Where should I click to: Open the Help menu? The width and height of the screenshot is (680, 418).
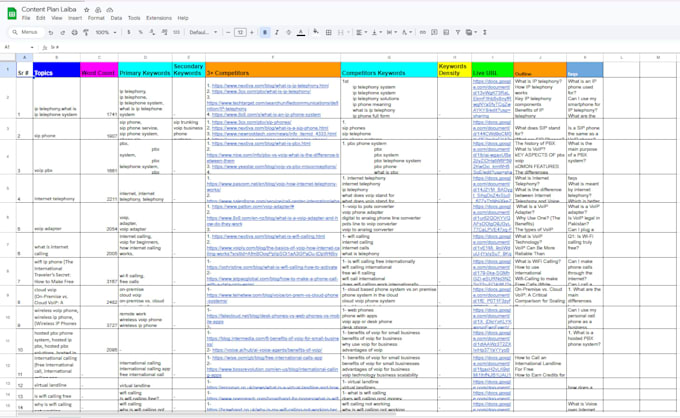point(183,18)
